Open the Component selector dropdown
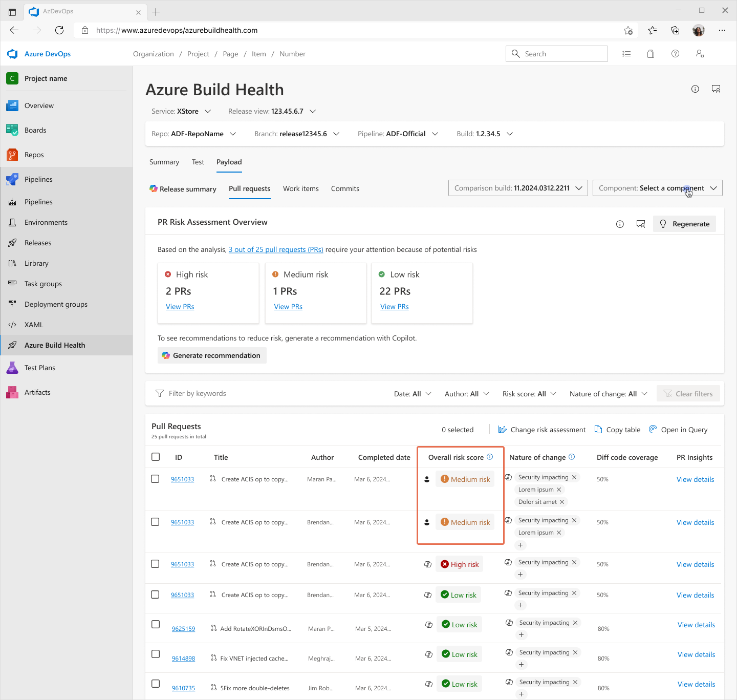Viewport: 737px width, 700px height. (x=658, y=188)
